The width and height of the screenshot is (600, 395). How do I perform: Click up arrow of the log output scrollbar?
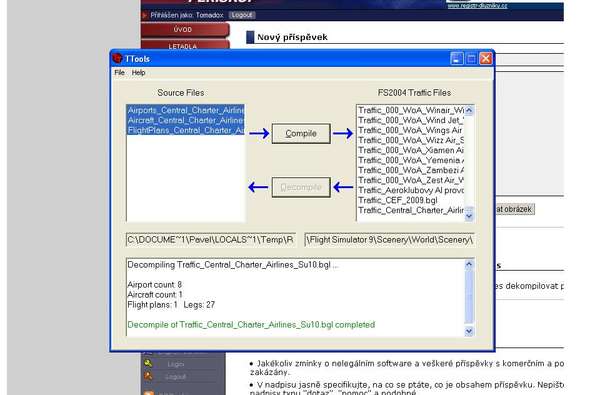click(469, 264)
